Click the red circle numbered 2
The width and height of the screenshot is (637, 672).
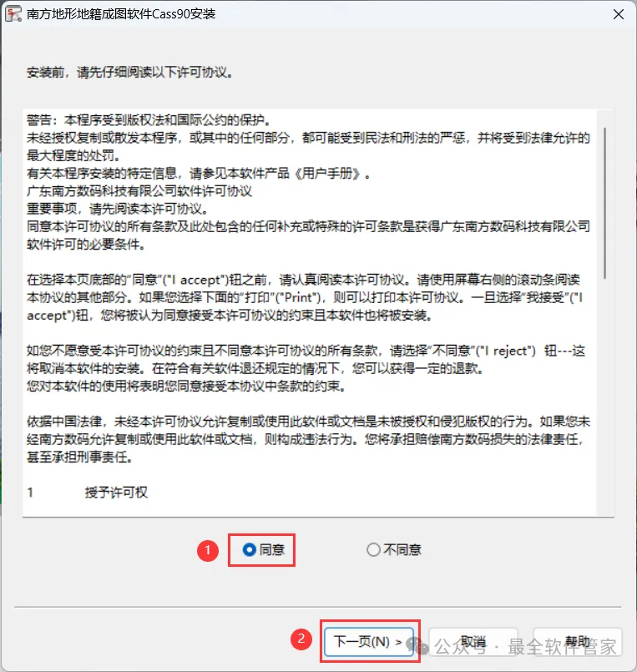coord(301,639)
